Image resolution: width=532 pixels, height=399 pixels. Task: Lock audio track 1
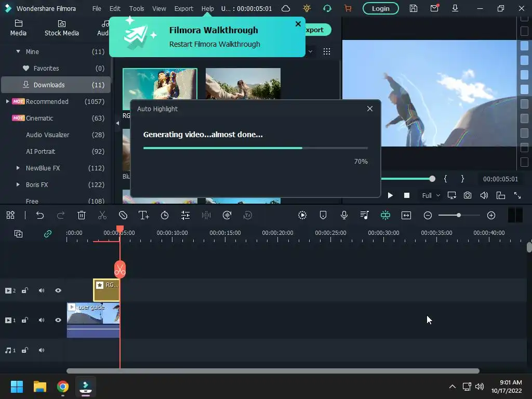click(25, 350)
